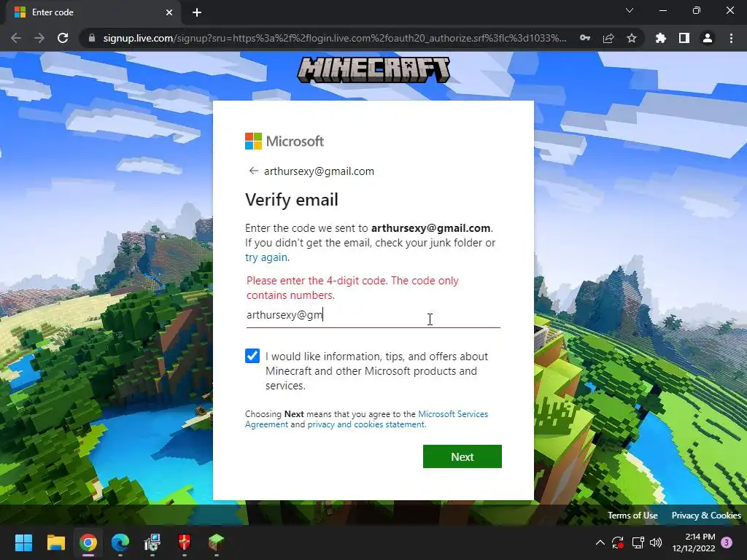
Task: Click the browser back arrow
Action: click(x=16, y=38)
